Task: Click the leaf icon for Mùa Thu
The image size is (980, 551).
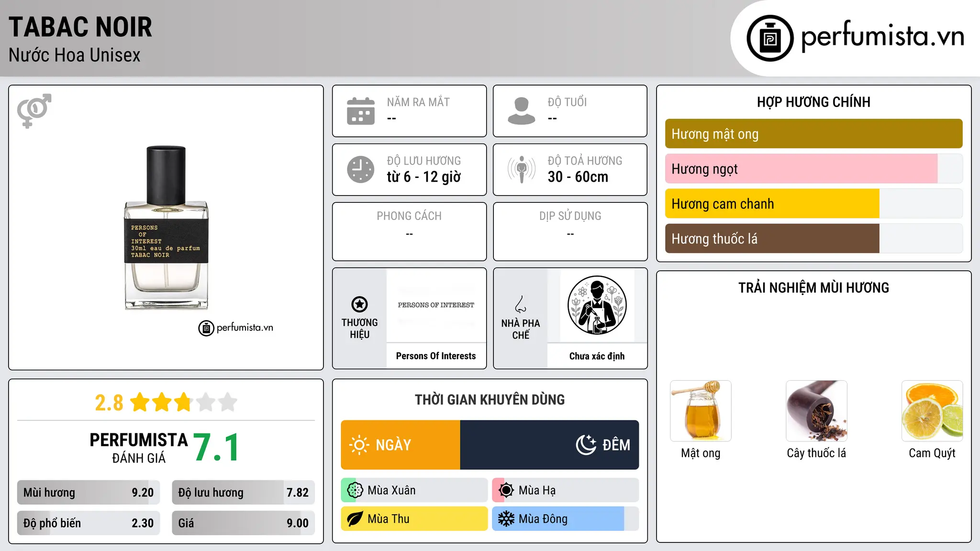Action: pyautogui.click(x=355, y=519)
